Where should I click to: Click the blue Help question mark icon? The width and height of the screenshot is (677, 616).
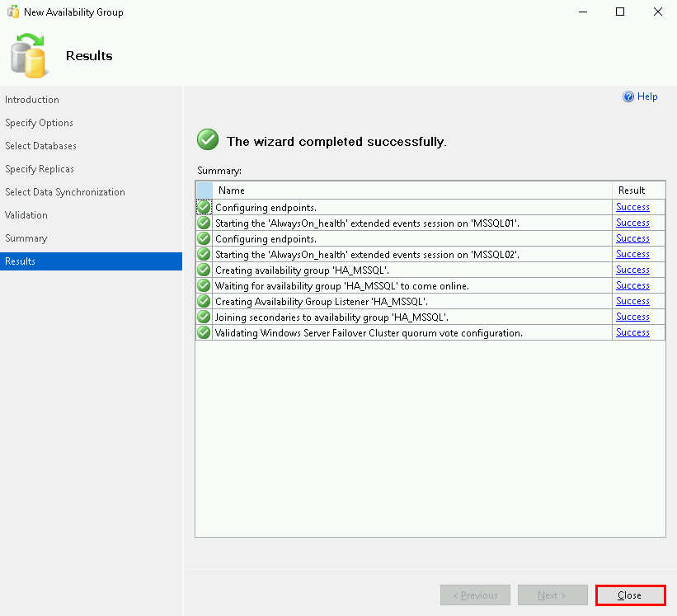click(628, 97)
